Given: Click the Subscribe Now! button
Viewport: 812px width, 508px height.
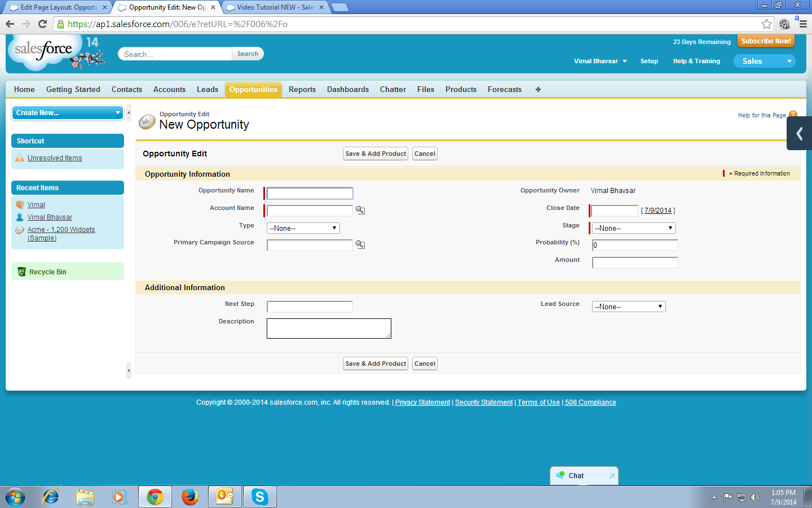Looking at the screenshot, I should [x=766, y=41].
